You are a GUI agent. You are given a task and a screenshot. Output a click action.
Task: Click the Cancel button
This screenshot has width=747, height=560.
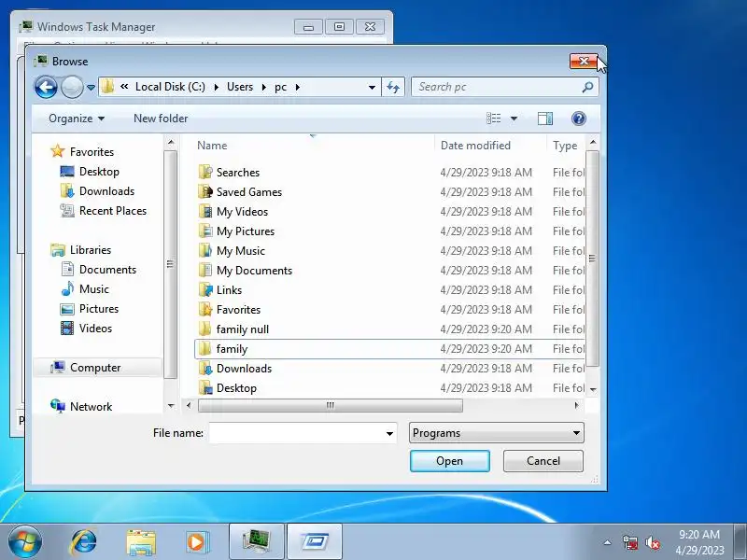(x=543, y=461)
